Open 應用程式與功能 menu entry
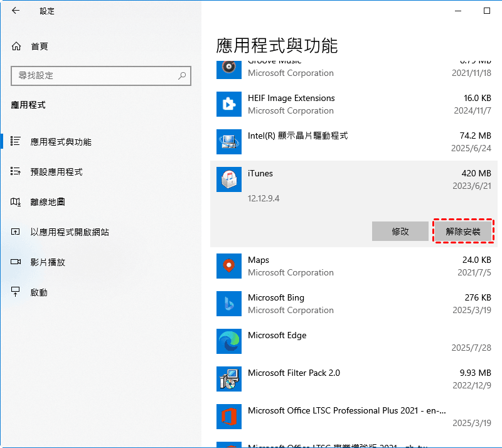This screenshot has height=448, width=502. pos(61,142)
